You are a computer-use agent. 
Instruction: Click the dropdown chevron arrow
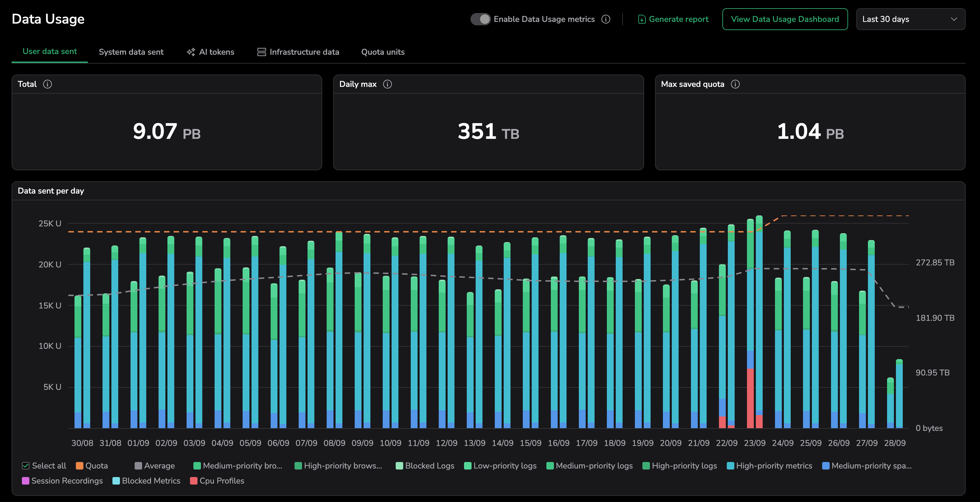[953, 19]
